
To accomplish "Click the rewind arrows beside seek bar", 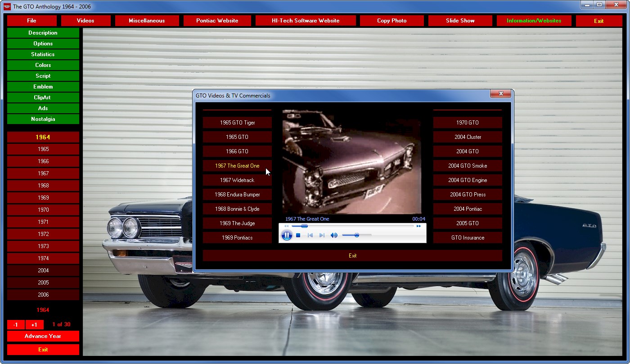I will [286, 226].
